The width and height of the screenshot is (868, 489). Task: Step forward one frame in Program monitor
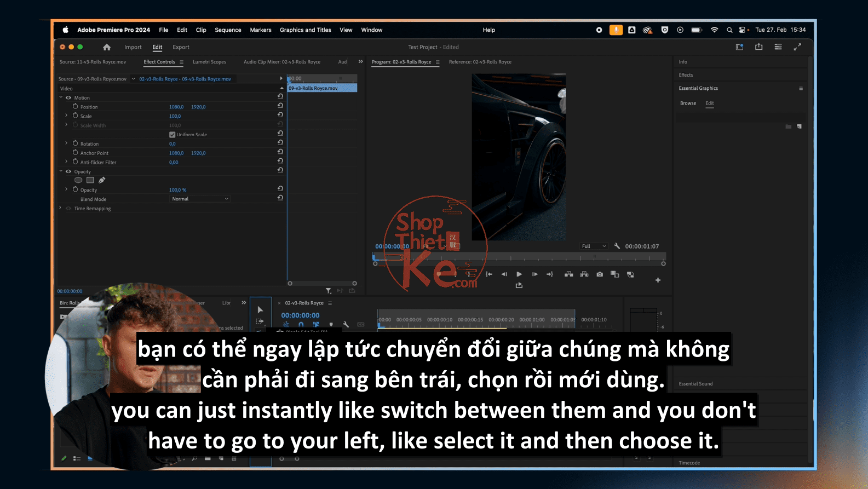(x=534, y=274)
